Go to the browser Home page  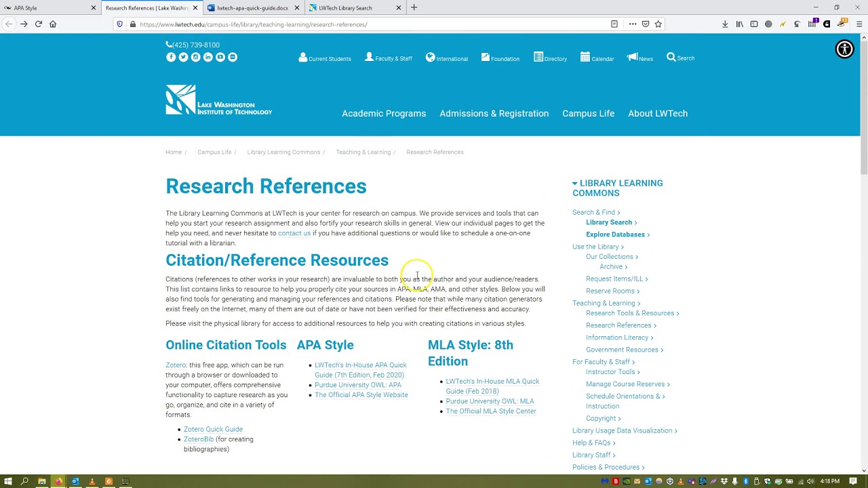point(53,24)
